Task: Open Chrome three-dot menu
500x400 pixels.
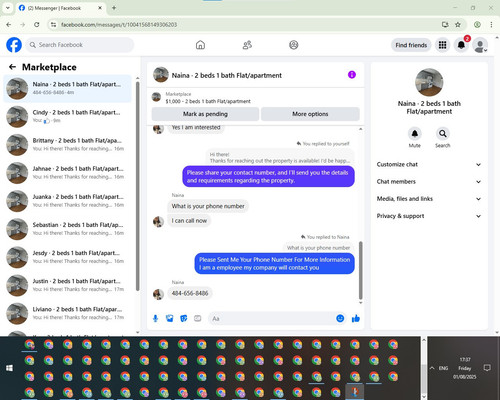Action: click(x=491, y=24)
